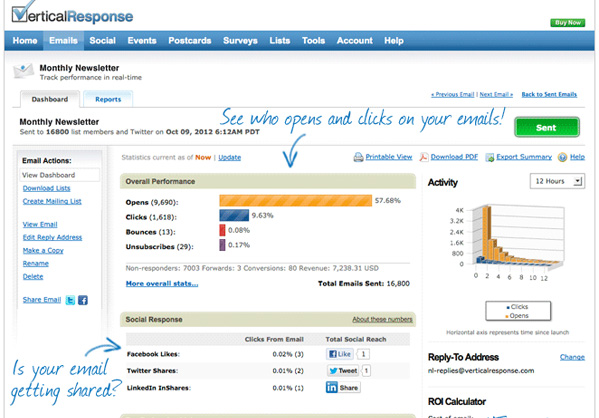Screen dimensions: 599x418
Task: Click the Facebook Like button
Action: pyautogui.click(x=340, y=354)
